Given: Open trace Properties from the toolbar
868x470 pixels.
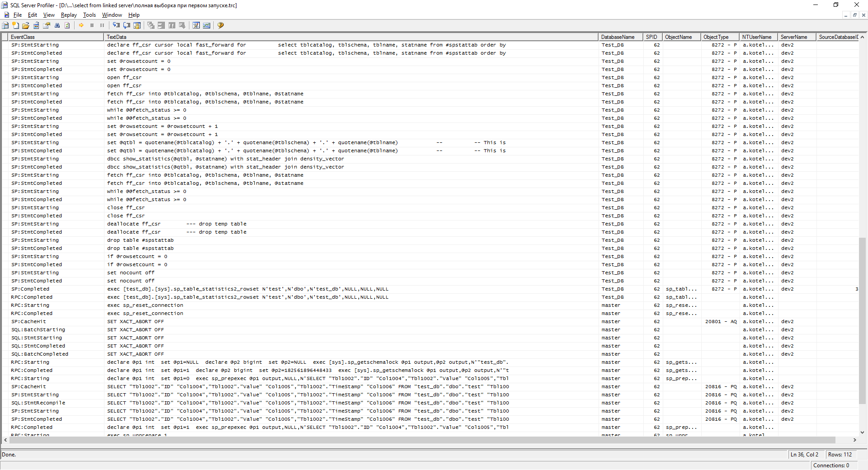Looking at the screenshot, I should 47,25.
